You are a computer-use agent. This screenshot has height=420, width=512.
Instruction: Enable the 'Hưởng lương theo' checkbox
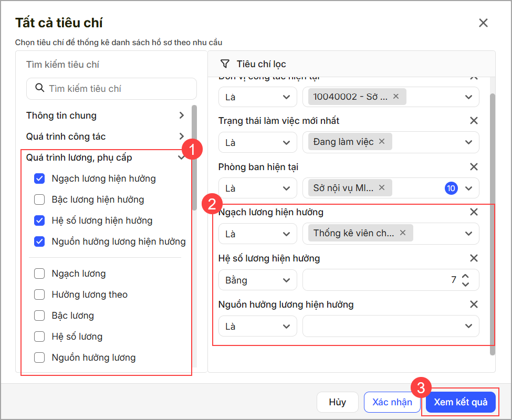[x=39, y=295]
